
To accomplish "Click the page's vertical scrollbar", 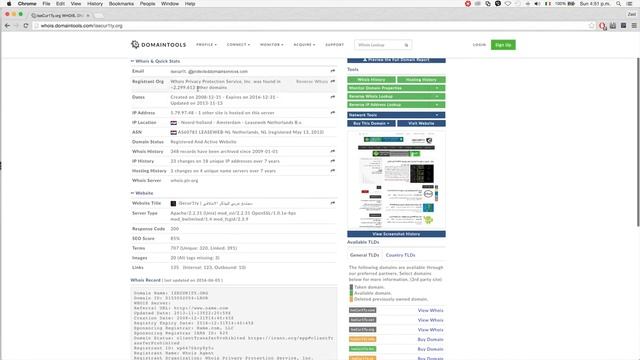I will pos(638,143).
